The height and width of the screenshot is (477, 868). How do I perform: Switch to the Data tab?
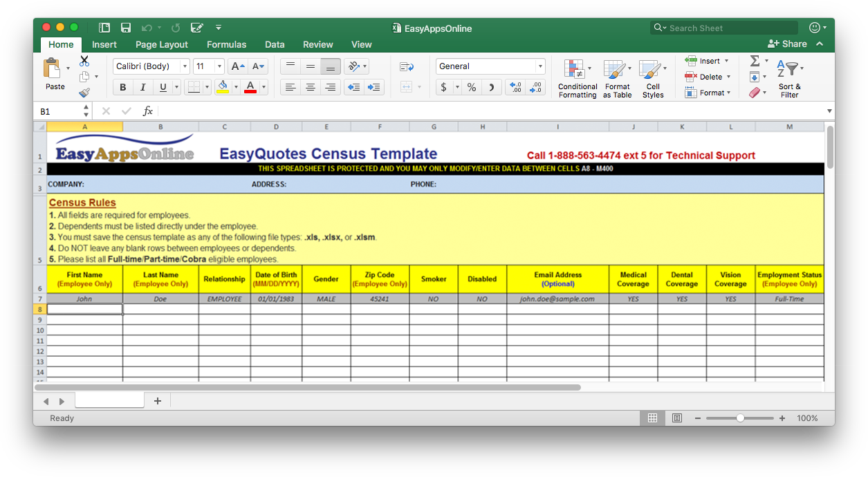(275, 44)
